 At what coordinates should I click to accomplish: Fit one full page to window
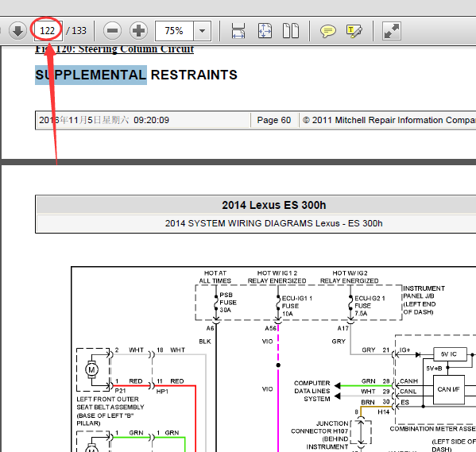click(265, 31)
